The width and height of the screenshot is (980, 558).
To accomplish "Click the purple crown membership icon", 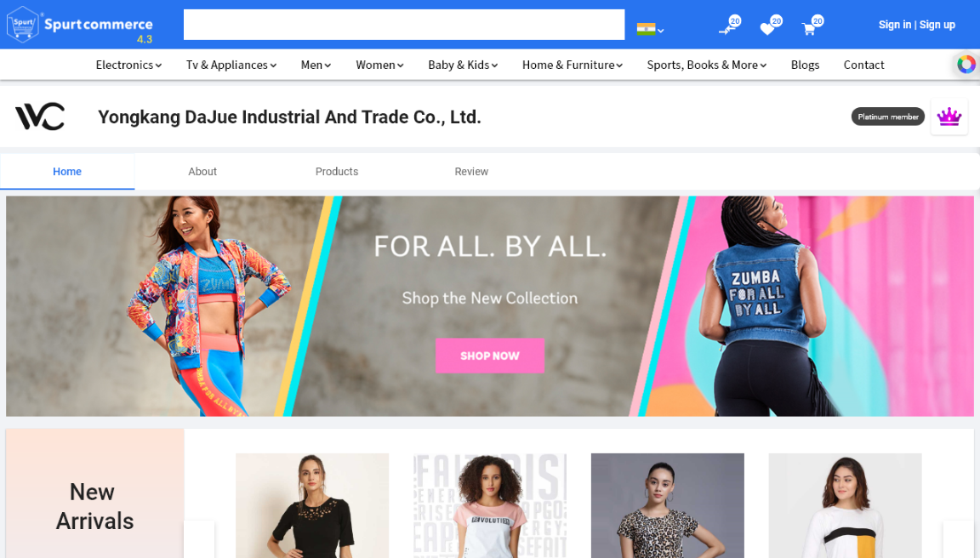I will 949,117.
